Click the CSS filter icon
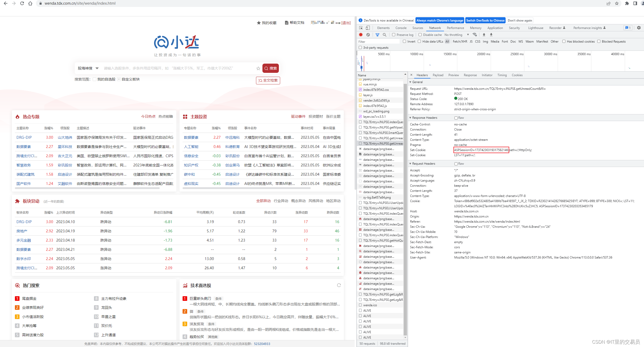 coord(478,42)
